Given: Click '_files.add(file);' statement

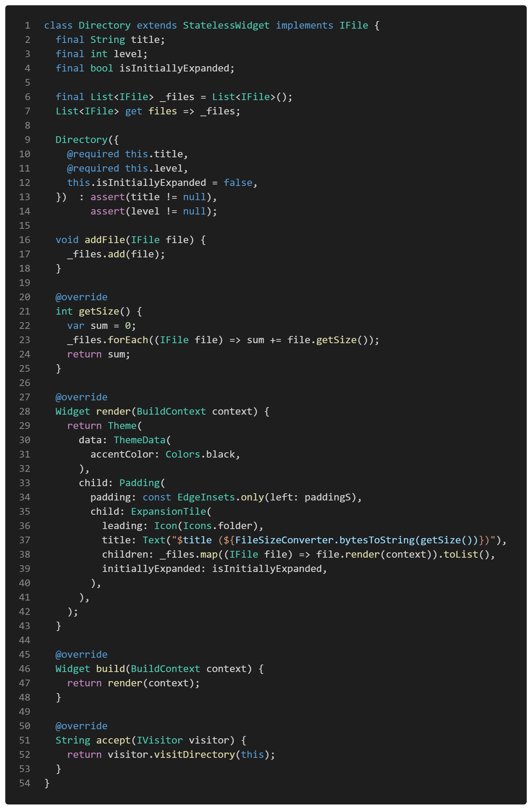Looking at the screenshot, I should (116, 254).
